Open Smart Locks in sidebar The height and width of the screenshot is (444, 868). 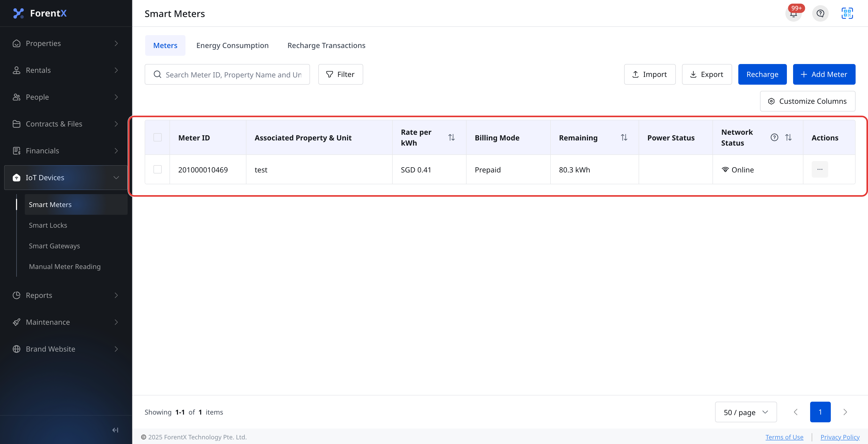click(76, 225)
